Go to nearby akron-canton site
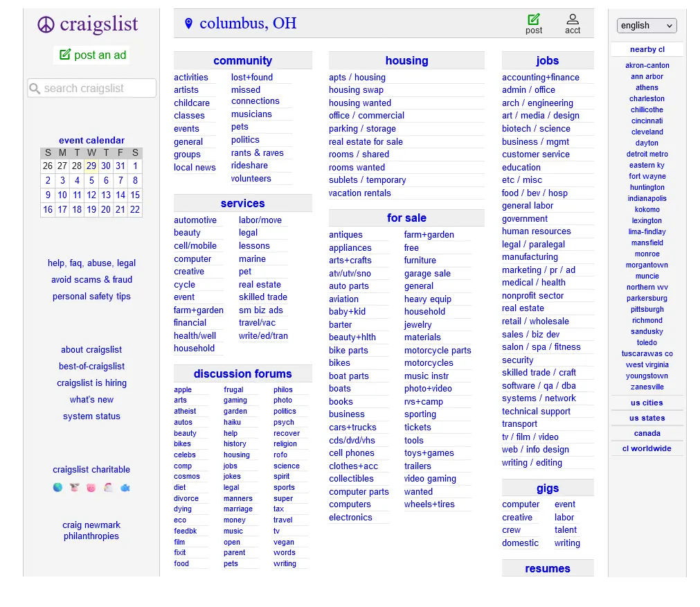The width and height of the screenshot is (700, 607). pyautogui.click(x=647, y=65)
